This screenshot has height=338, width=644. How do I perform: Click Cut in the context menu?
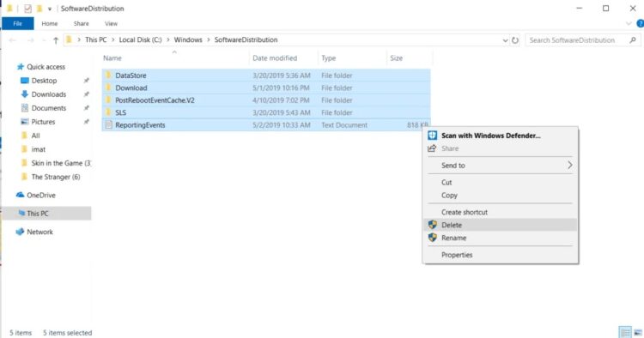tap(500, 182)
